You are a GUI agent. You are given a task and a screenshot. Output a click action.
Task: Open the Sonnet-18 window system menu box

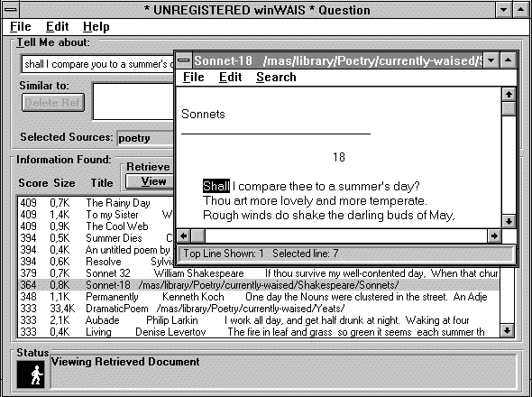pyautogui.click(x=184, y=60)
